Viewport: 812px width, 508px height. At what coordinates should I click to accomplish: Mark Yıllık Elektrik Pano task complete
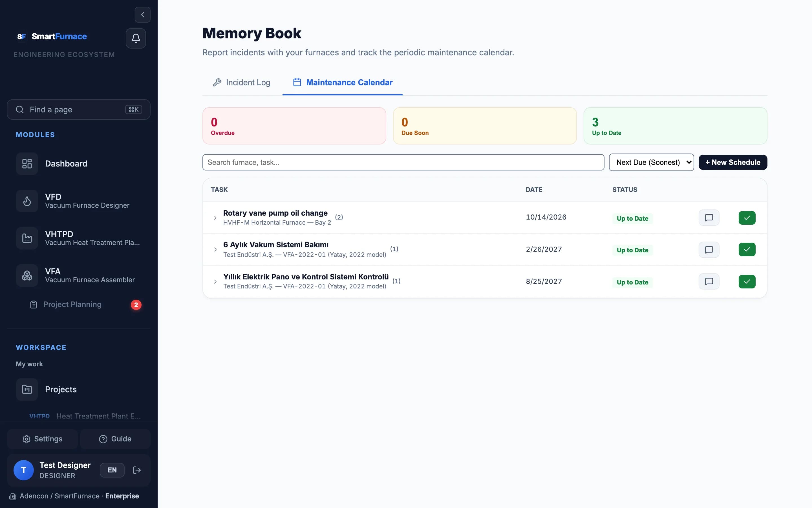(x=747, y=282)
